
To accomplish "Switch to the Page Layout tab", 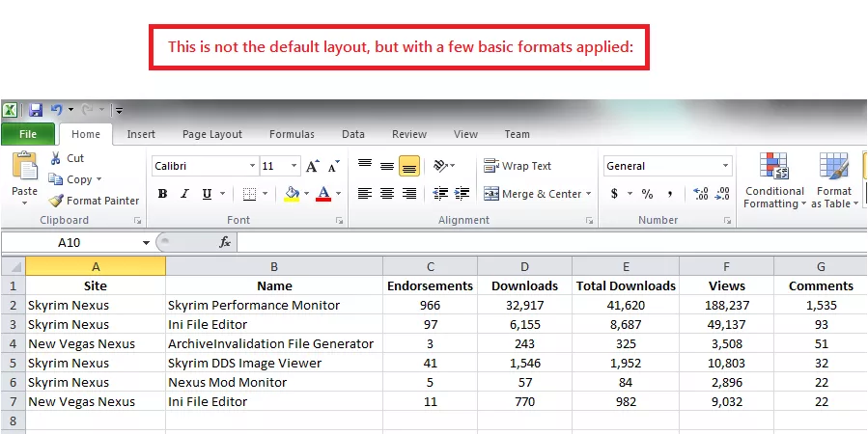I will [212, 134].
